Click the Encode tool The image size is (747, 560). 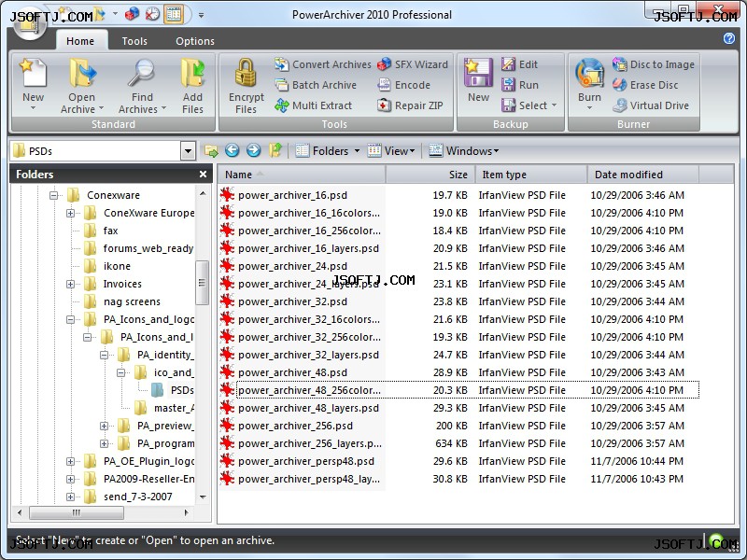coord(403,85)
